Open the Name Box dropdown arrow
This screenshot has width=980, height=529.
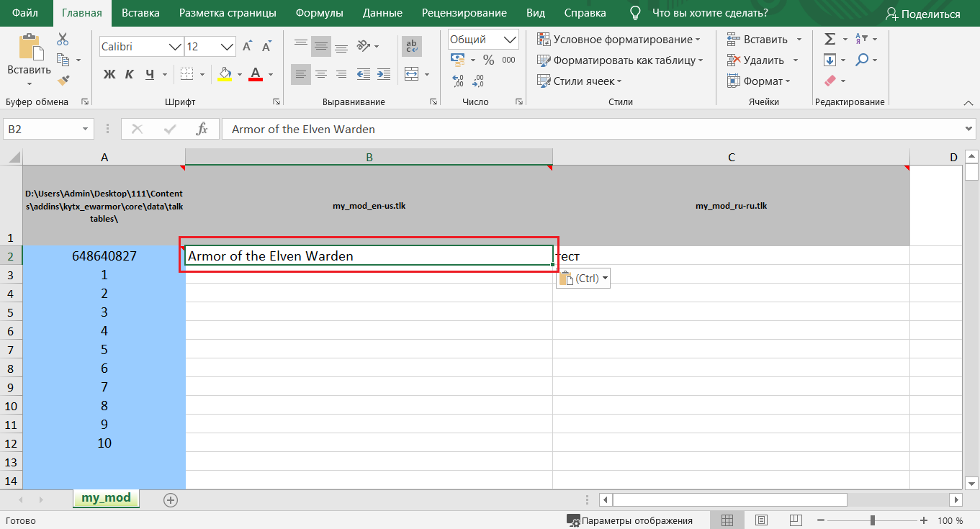(86, 129)
